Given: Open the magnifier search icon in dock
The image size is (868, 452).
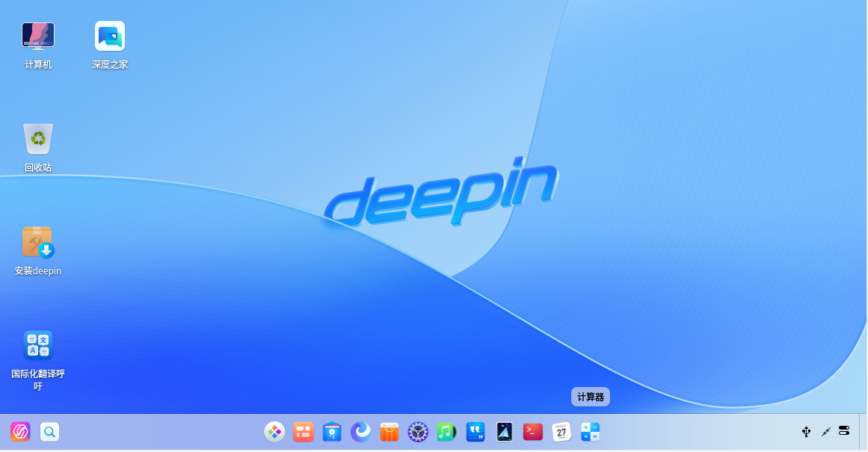Looking at the screenshot, I should click(x=49, y=432).
